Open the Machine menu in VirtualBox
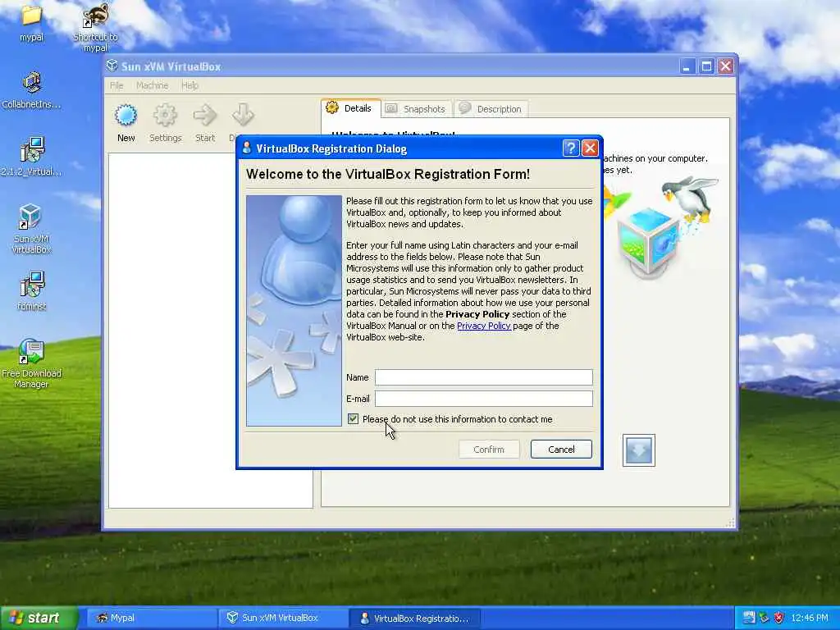Screen dimensions: 840x630 152,85
